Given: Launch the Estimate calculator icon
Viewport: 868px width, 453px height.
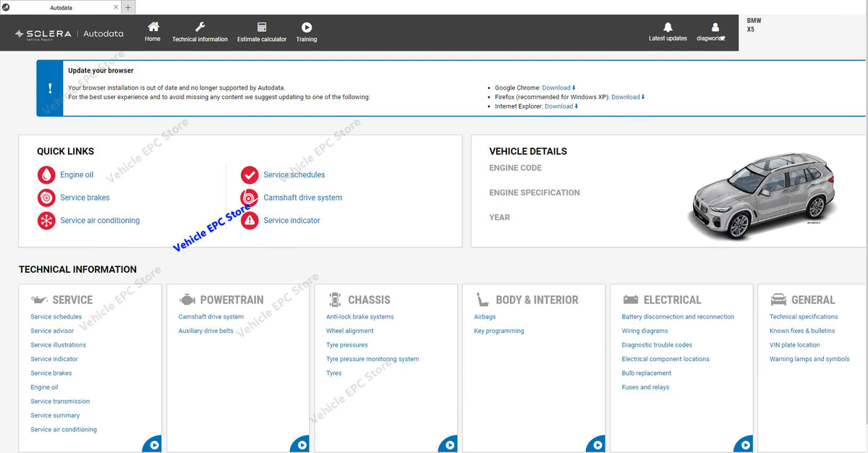Looking at the screenshot, I should coord(262,27).
